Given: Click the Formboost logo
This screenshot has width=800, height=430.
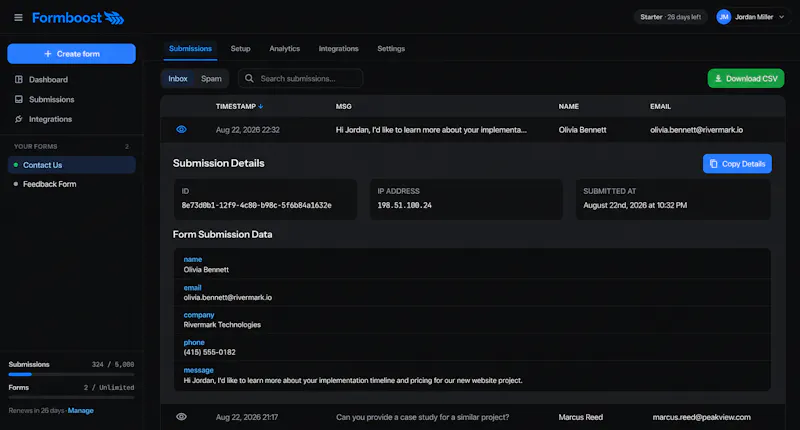Looking at the screenshot, I should 78,18.
